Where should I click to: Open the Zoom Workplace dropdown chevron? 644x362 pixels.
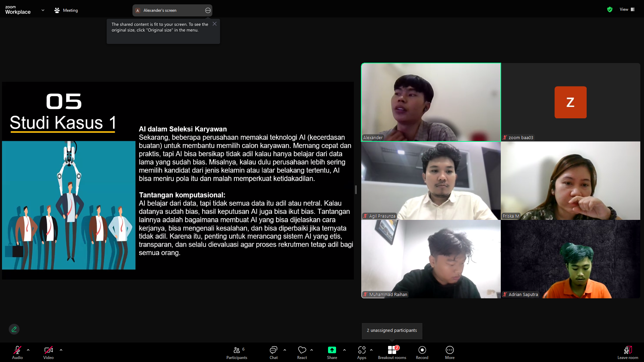43,10
